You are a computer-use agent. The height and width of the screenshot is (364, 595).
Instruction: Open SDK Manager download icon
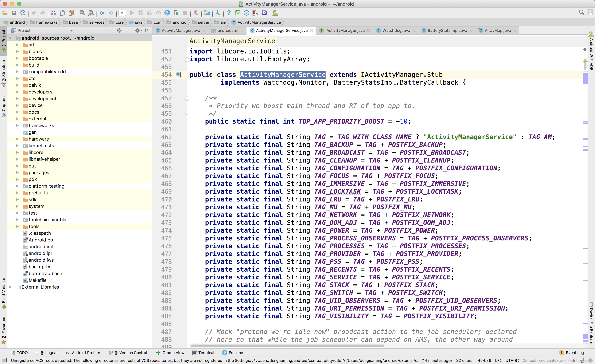pos(218,13)
